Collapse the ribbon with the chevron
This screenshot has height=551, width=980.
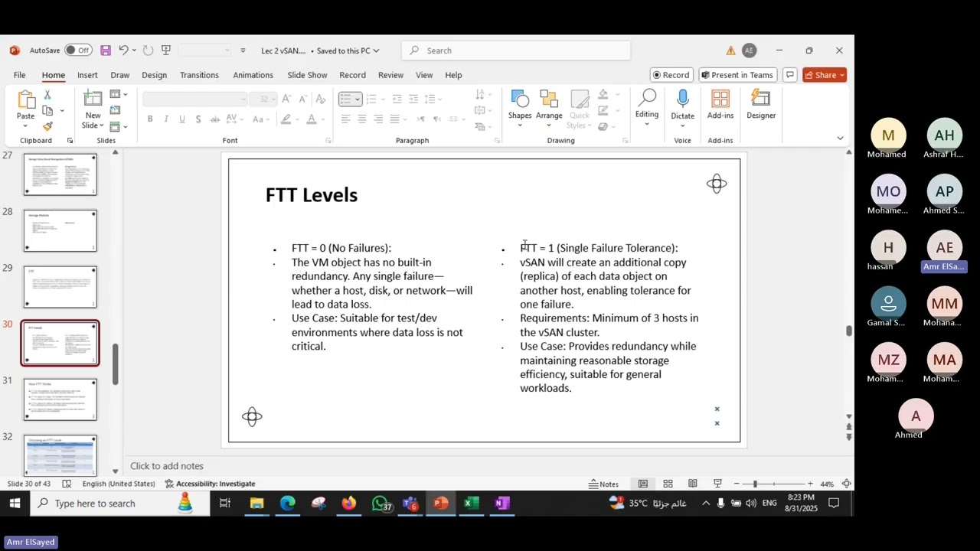tap(840, 139)
